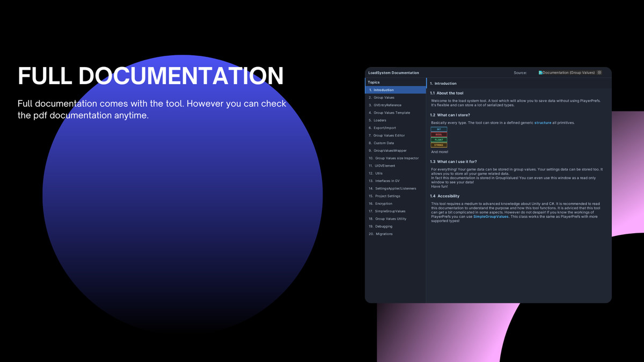This screenshot has height=362, width=644.
Task: Open topic 4. Group Values Template
Action: (396, 113)
